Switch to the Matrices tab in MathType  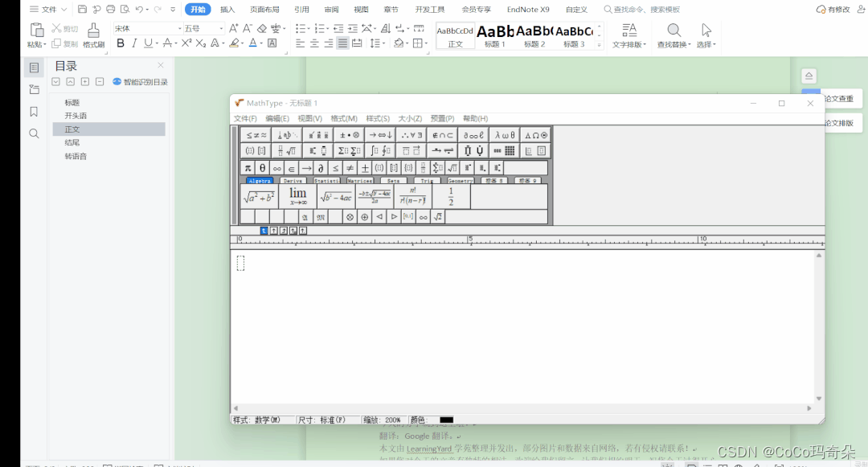click(x=360, y=180)
